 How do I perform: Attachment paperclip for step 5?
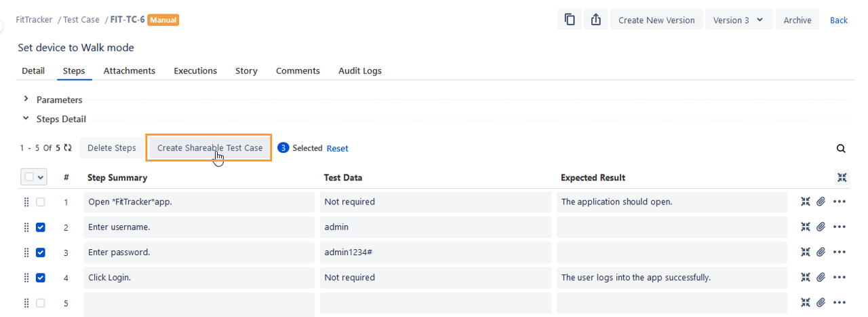click(x=821, y=302)
